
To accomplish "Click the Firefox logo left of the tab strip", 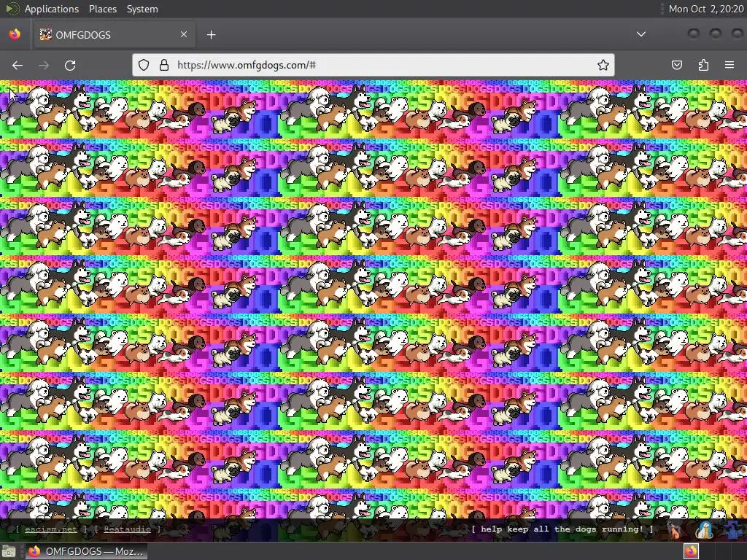I will (x=15, y=34).
